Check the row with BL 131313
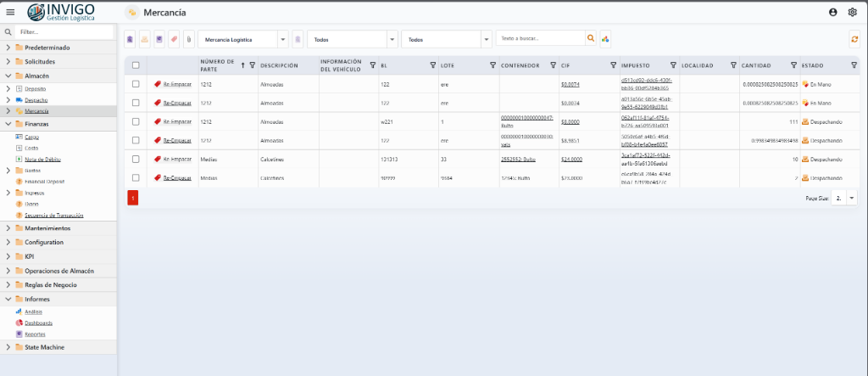 [136, 160]
